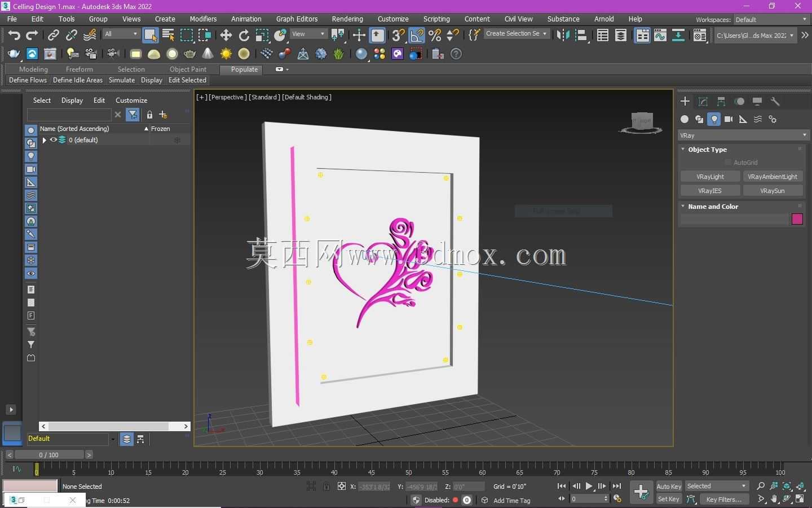The height and width of the screenshot is (508, 812).
Task: Activate the Select Object tool
Action: [x=150, y=35]
